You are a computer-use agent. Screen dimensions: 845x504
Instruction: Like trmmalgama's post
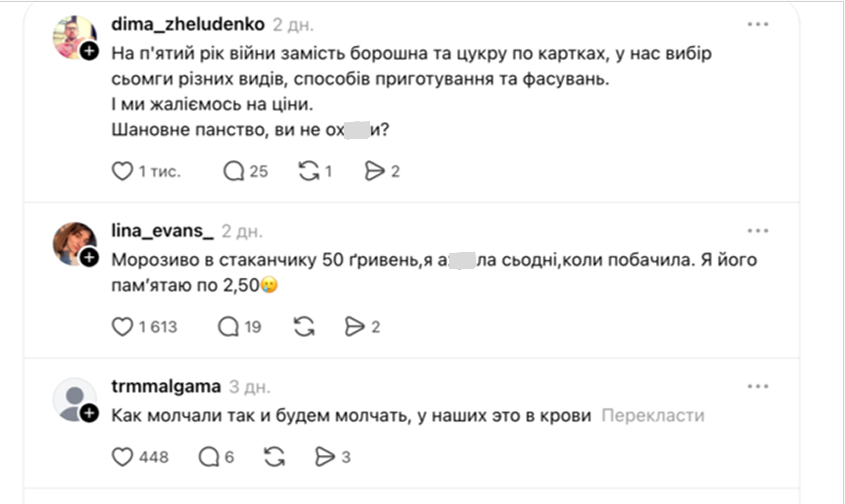pos(122,457)
